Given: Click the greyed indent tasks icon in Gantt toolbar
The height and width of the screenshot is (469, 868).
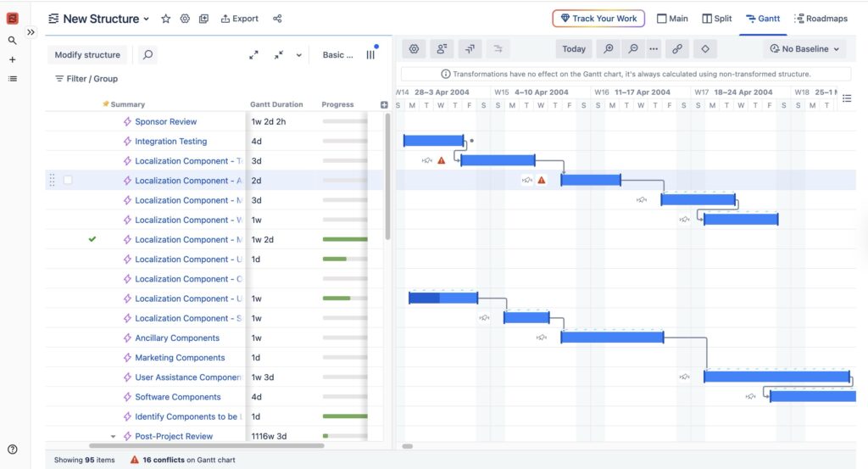Looking at the screenshot, I should (498, 48).
